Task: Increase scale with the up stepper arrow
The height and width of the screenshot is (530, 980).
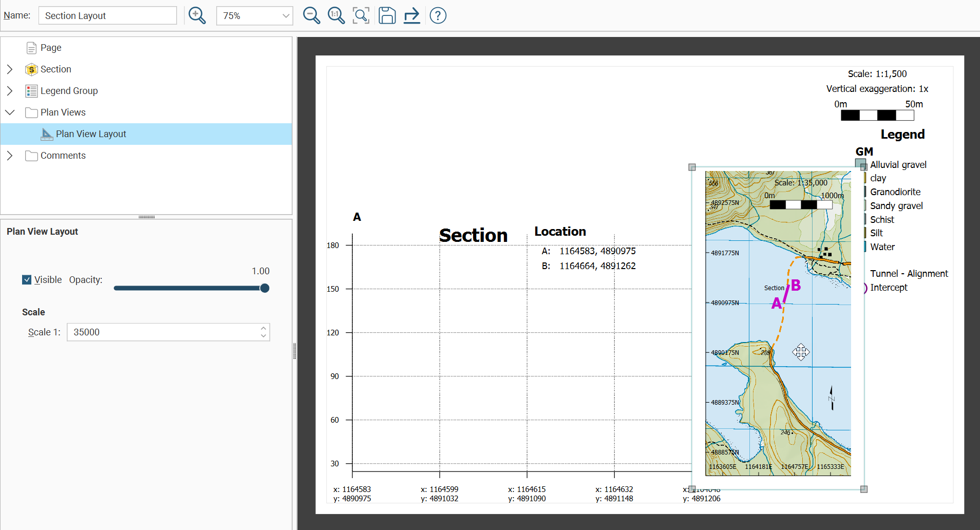Action: tap(263, 328)
